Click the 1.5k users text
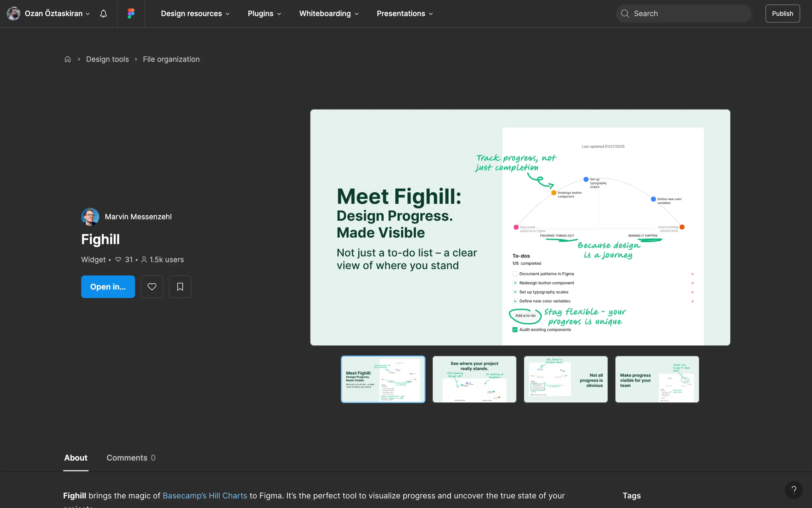Viewport: 812px width, 508px height. (166, 259)
